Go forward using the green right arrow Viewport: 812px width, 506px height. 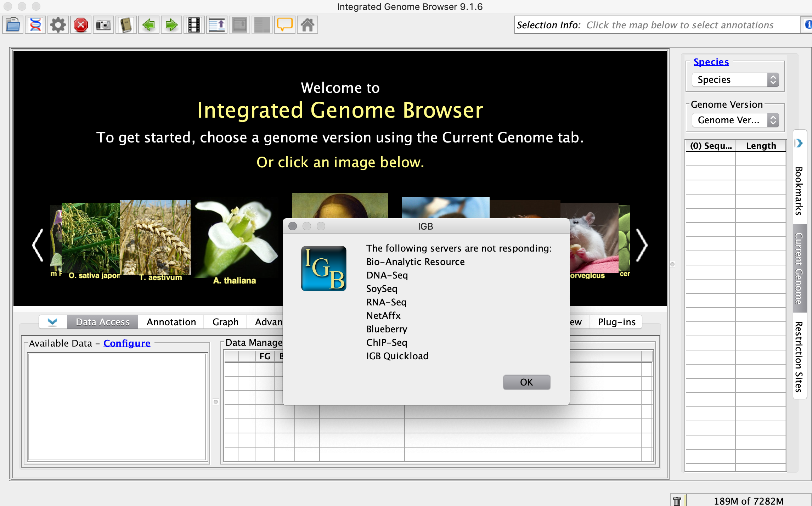(x=171, y=25)
